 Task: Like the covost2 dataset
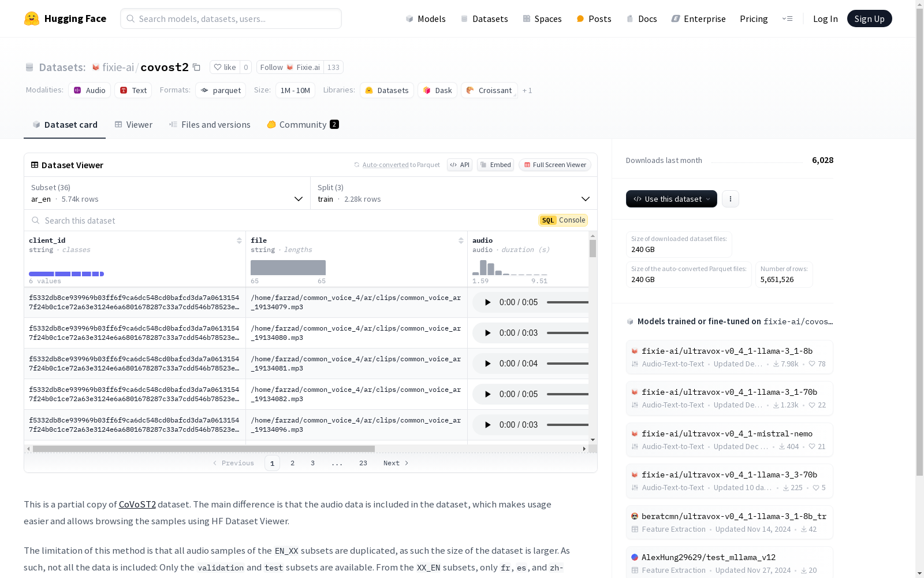pos(225,67)
